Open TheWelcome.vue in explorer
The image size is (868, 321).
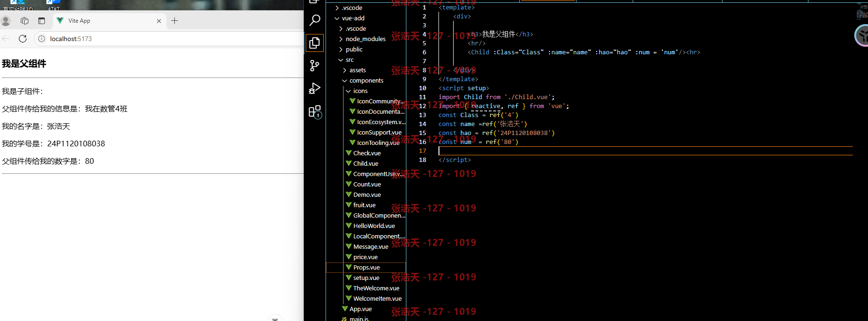[373, 288]
